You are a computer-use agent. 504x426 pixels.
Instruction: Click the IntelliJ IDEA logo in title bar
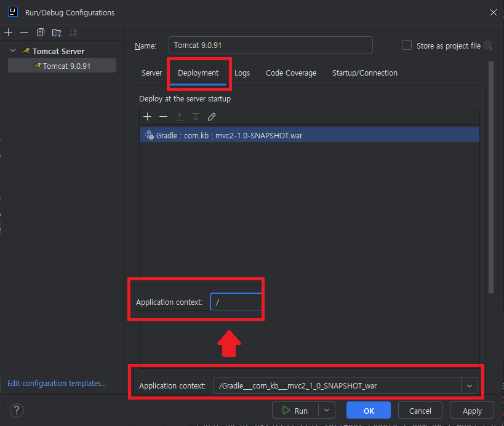pyautogui.click(x=12, y=12)
